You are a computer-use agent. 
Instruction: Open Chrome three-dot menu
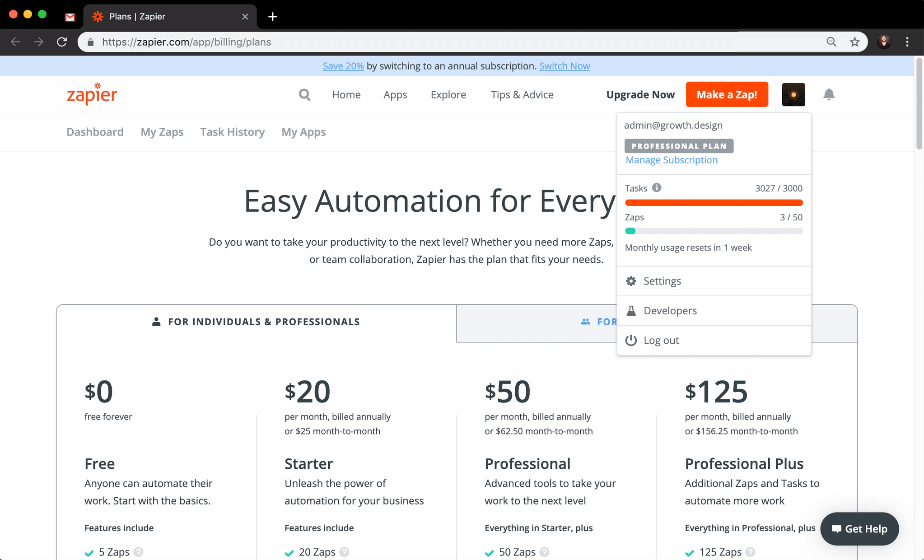click(x=907, y=42)
